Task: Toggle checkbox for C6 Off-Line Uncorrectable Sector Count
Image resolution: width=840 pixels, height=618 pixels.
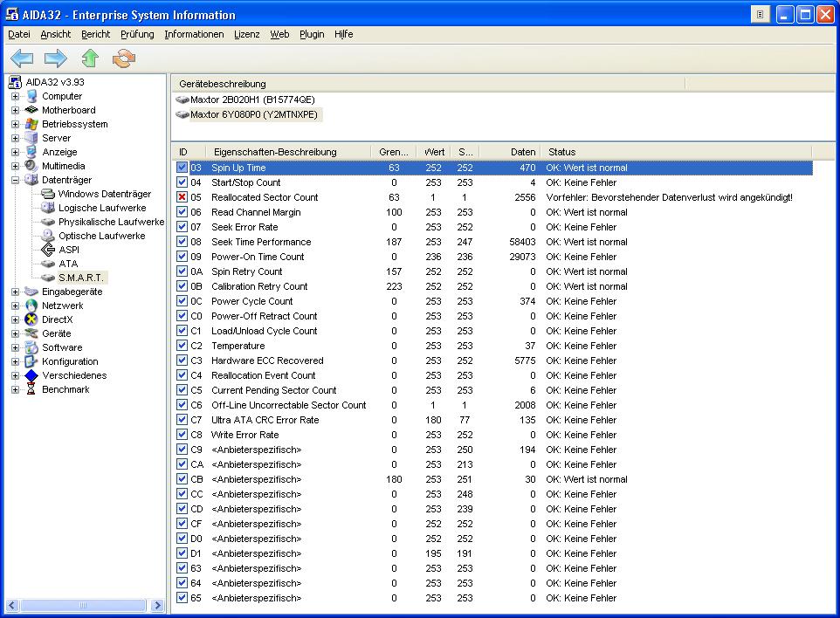Action: 182,405
